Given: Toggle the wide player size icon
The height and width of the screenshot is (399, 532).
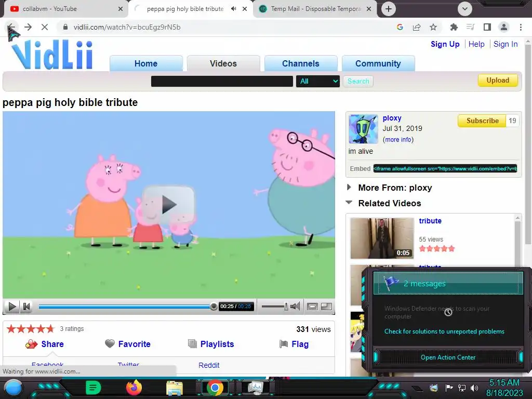Looking at the screenshot, I should 326,307.
